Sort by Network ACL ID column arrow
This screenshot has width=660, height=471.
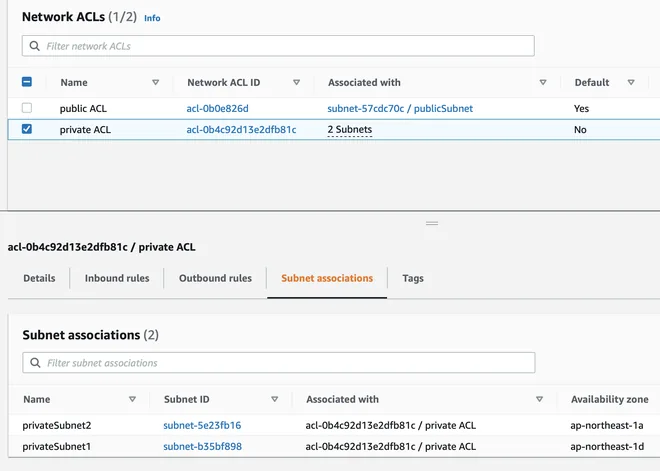point(296,82)
